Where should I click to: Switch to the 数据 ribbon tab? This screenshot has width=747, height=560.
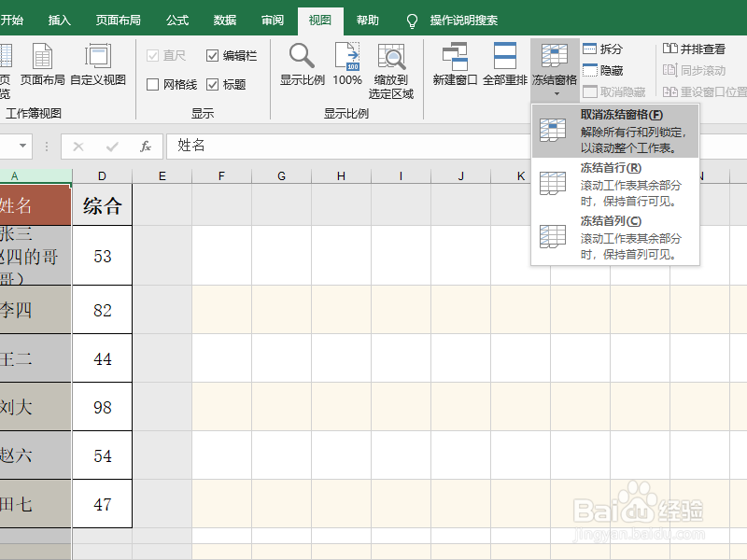[x=223, y=19]
